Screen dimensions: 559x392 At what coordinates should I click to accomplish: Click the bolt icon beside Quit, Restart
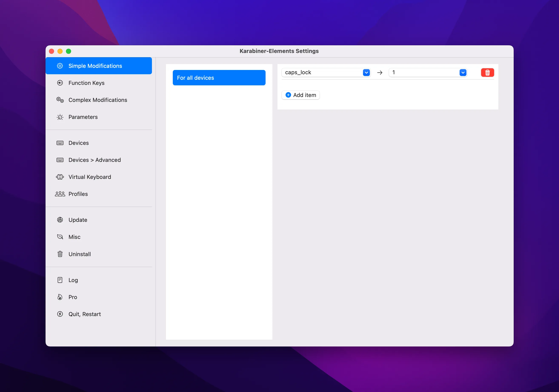(x=60, y=314)
